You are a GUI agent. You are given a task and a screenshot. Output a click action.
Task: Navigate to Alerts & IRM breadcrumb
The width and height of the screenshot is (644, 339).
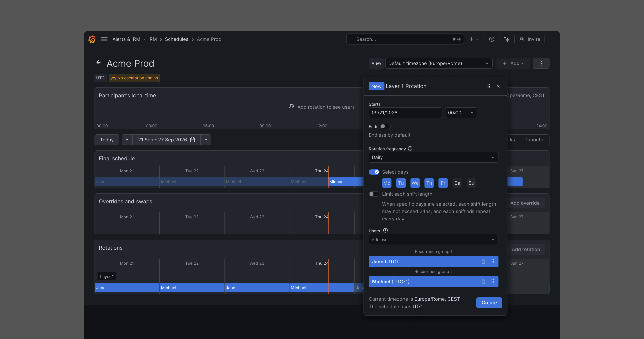126,39
